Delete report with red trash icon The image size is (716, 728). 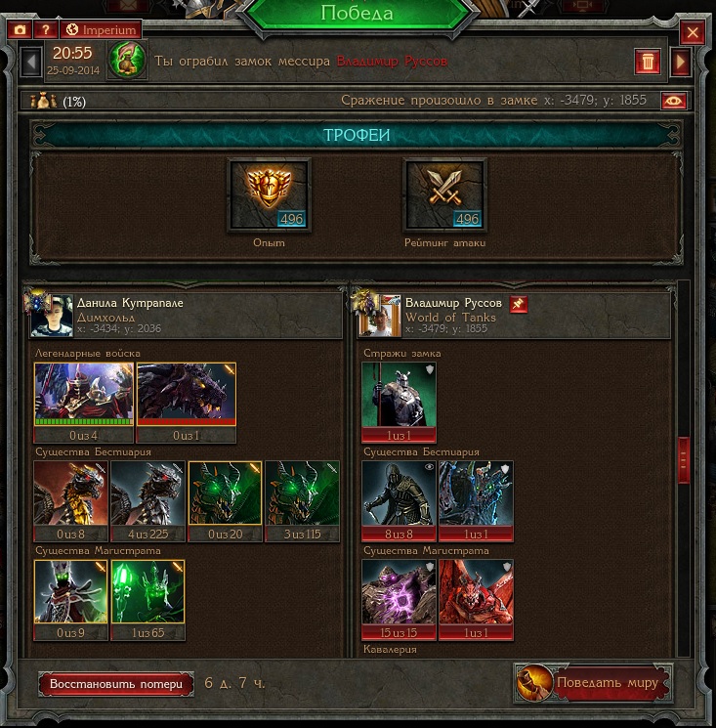coord(648,62)
